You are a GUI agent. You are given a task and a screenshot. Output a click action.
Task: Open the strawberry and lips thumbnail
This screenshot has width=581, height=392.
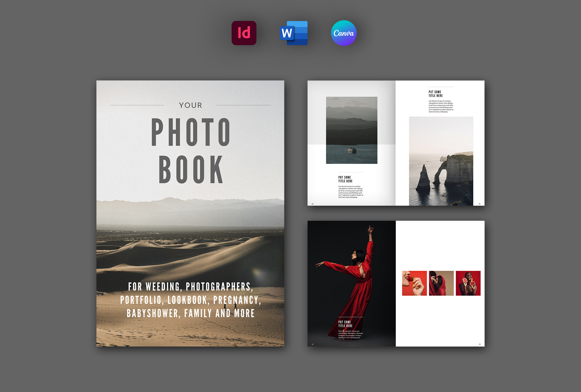(414, 283)
